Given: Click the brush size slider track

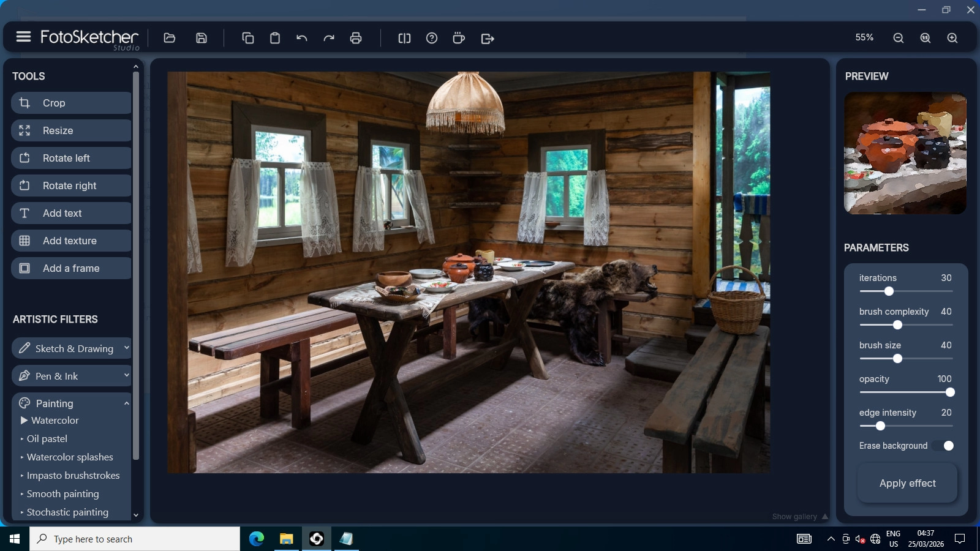Looking at the screenshot, I should coord(906,359).
